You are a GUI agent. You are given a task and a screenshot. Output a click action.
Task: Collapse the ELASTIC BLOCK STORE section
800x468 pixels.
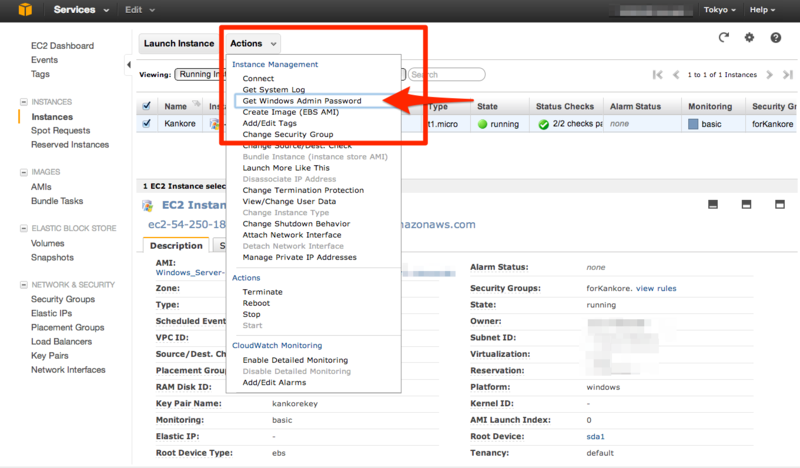(23, 228)
